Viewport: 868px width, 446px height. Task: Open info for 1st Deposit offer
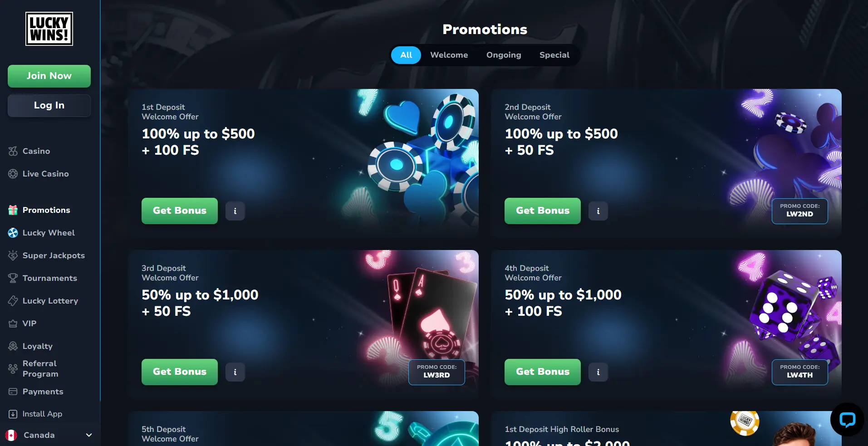(235, 211)
